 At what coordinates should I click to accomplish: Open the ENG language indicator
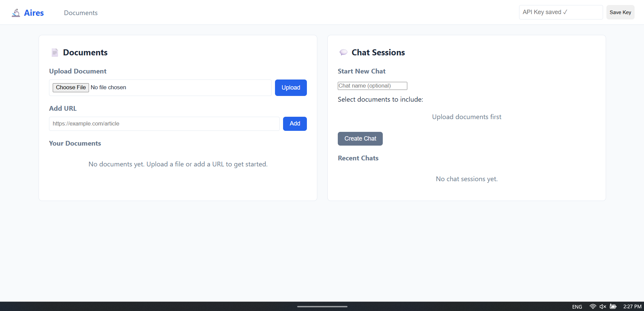click(x=577, y=307)
